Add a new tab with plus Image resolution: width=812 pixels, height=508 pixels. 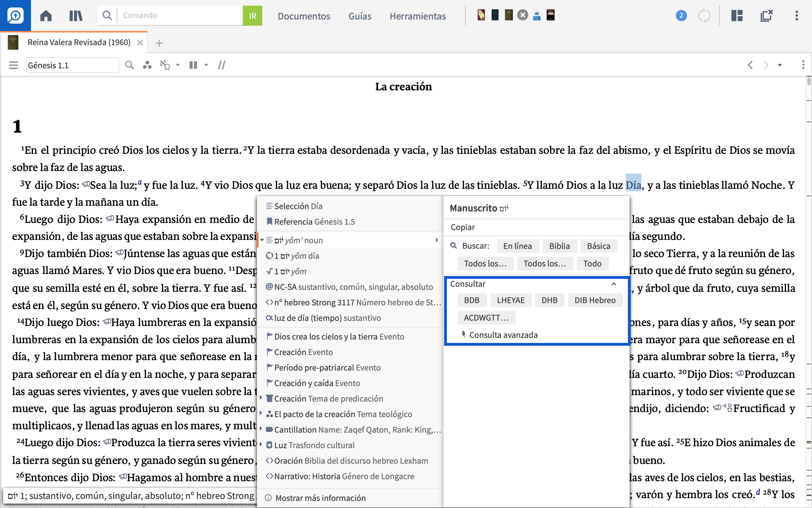click(x=159, y=43)
